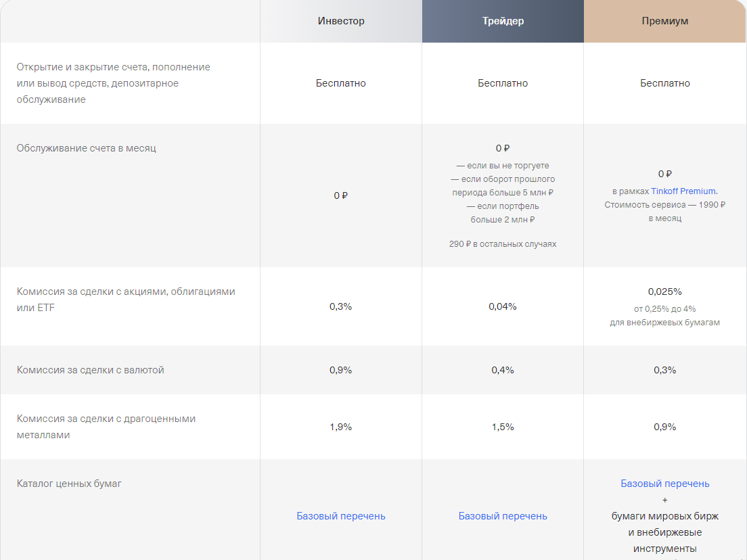The image size is (747, 560).
Task: Click the Обслуживание счета в месяц row label
Action: (87, 147)
